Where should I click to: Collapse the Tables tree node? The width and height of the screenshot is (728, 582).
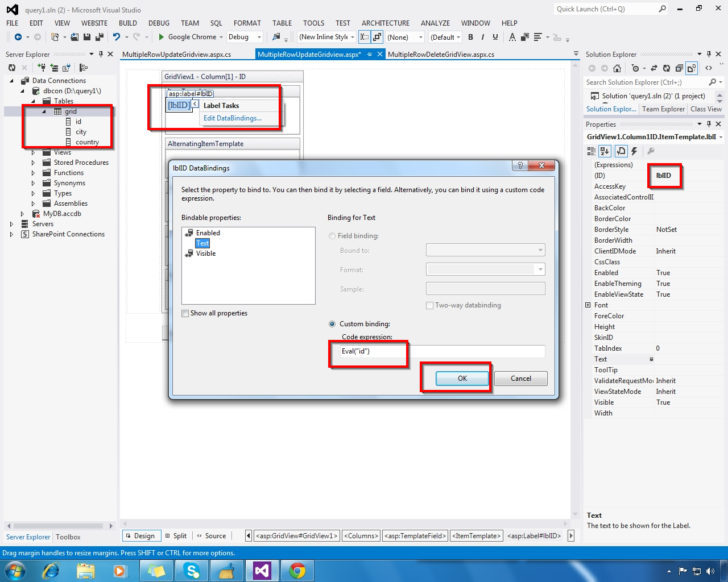[34, 101]
